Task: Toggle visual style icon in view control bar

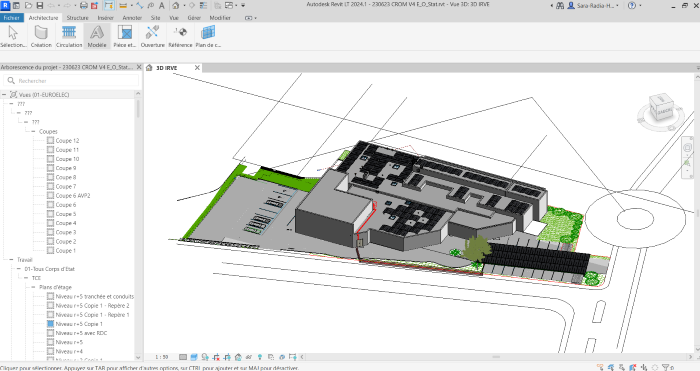Action: tap(194, 357)
